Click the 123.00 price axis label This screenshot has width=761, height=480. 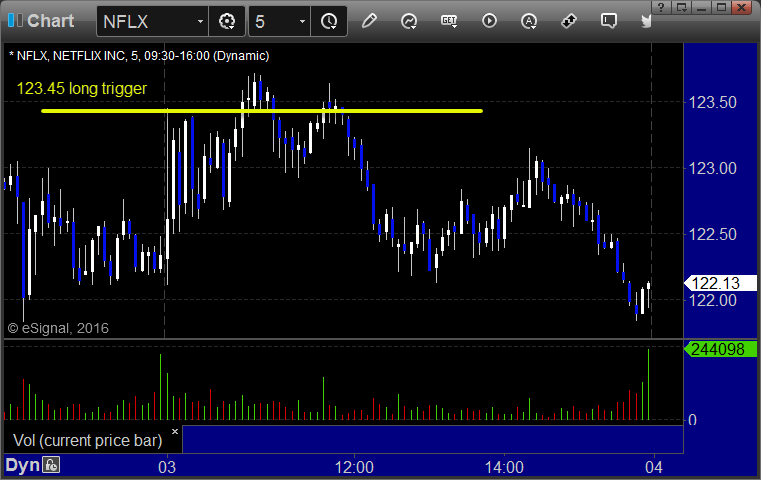pos(712,168)
